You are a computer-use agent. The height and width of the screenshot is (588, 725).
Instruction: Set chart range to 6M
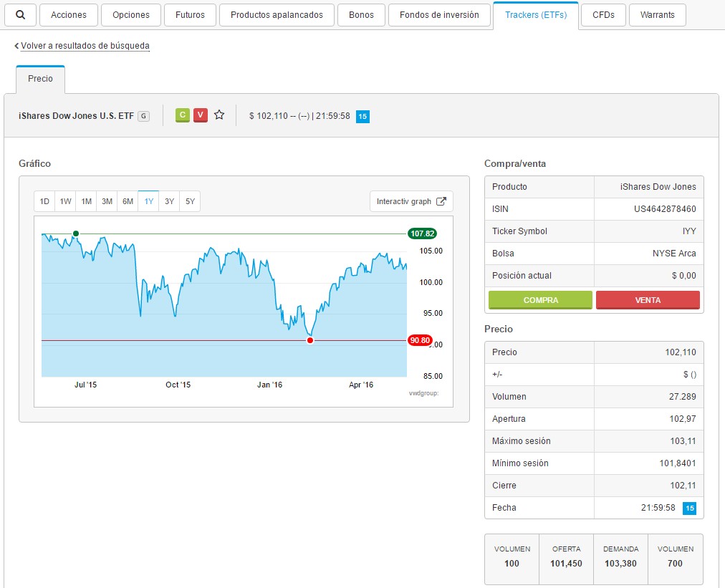pos(128,201)
